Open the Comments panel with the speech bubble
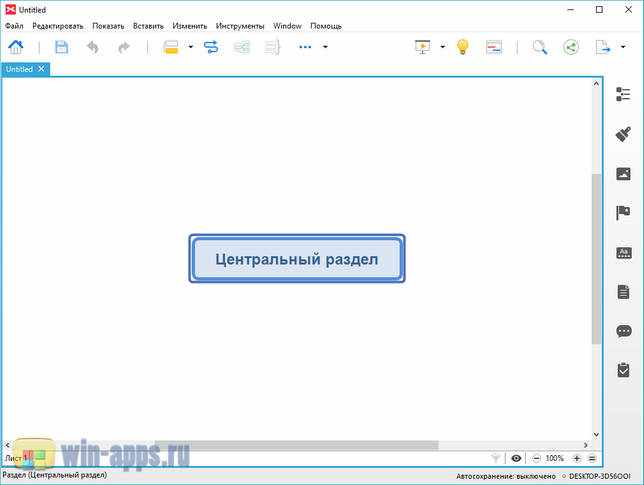This screenshot has width=644, height=485. pos(623,331)
